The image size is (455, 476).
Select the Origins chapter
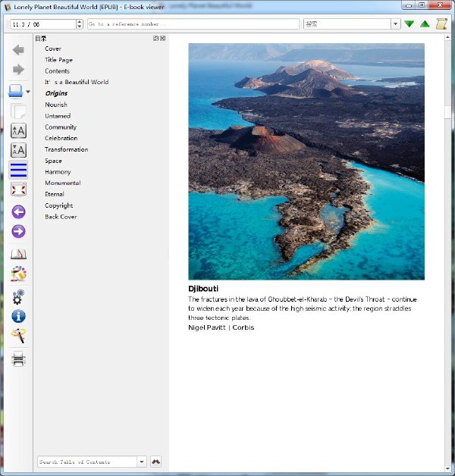[56, 93]
